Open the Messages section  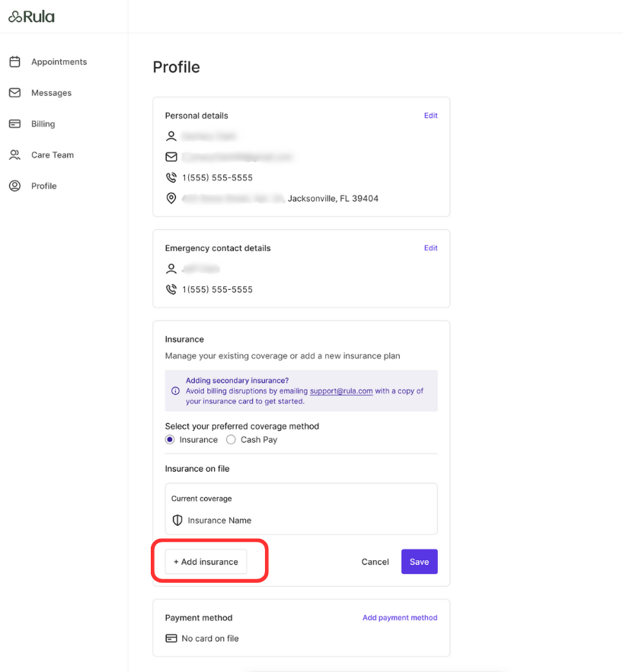click(51, 93)
